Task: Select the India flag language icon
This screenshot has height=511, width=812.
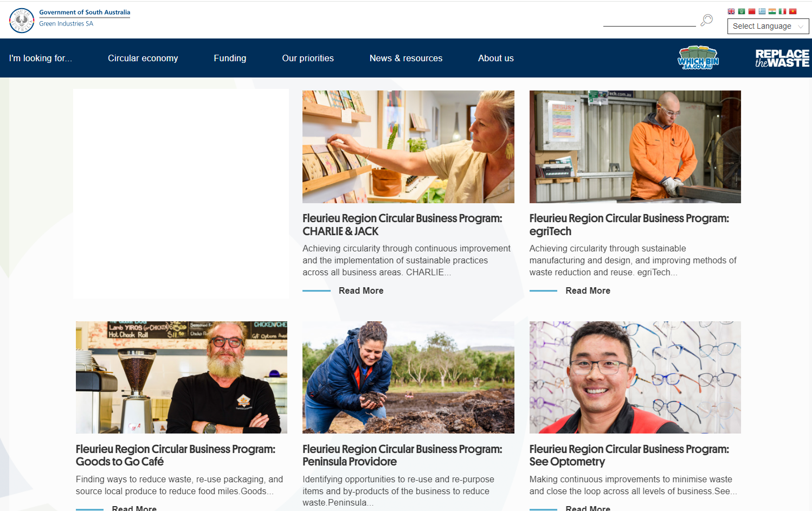Action: tap(772, 11)
